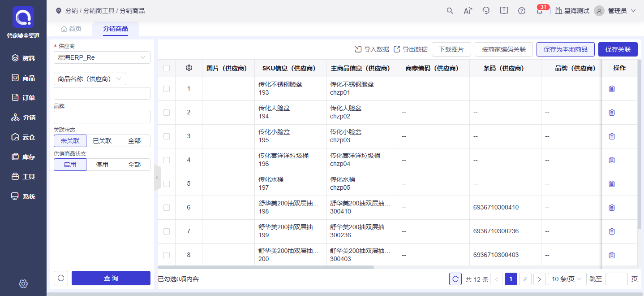Tick checkbox for row 8 SKU 200
This screenshot has height=296, width=644.
167,255
